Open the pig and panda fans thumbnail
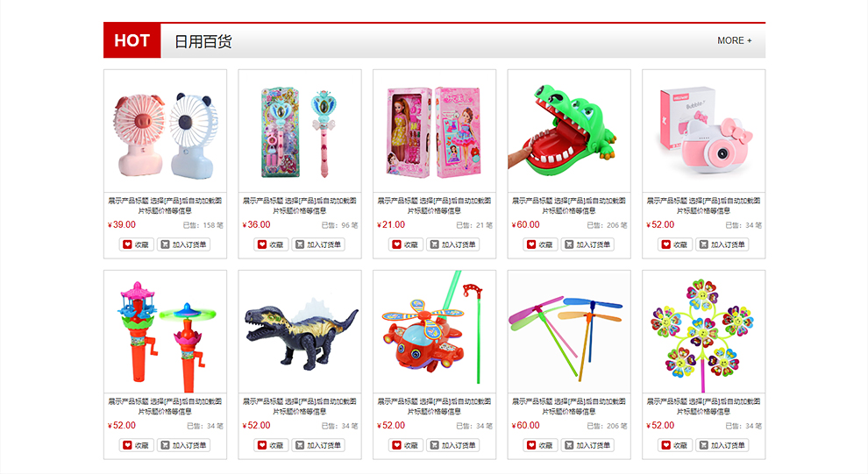The width and height of the screenshot is (868, 474). click(x=165, y=131)
